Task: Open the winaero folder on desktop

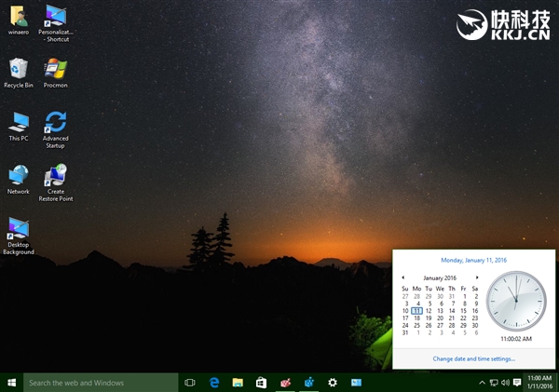Action: point(19,20)
